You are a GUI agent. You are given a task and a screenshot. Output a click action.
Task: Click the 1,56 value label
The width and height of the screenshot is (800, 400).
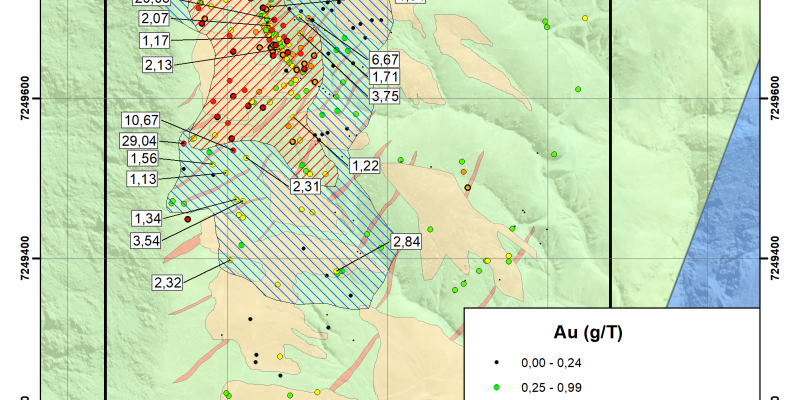coord(145,160)
